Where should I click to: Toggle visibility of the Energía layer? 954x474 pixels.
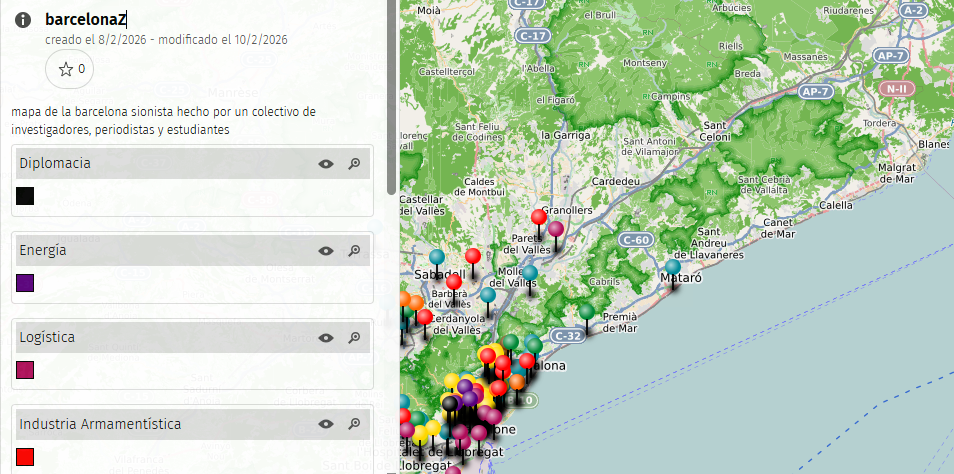coord(326,251)
